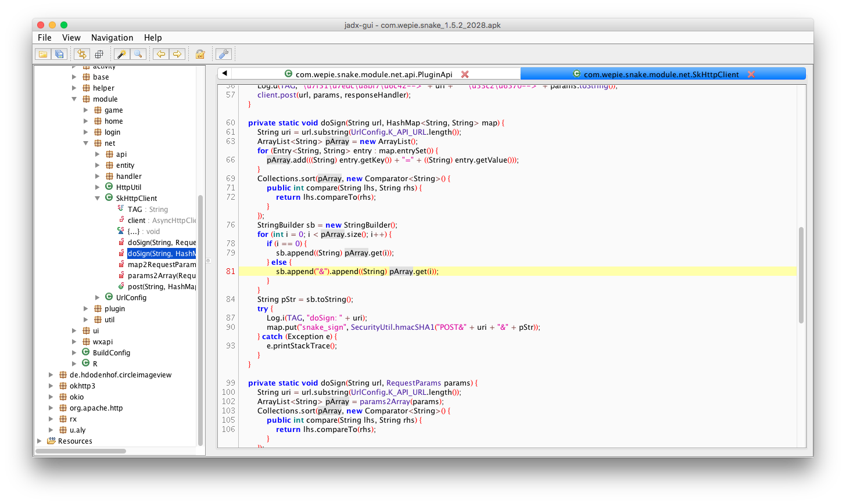This screenshot has height=504, width=846.
Task: Collapse the SkHttpClient class node
Action: [x=98, y=199]
